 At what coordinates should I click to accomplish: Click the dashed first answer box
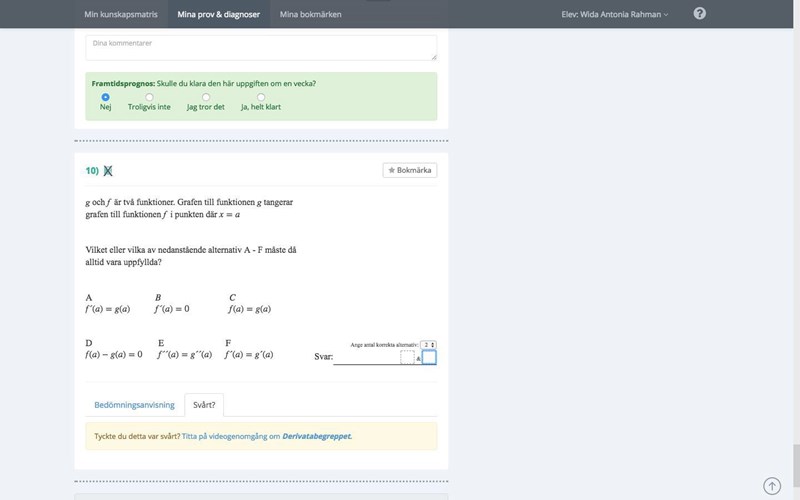(407, 357)
